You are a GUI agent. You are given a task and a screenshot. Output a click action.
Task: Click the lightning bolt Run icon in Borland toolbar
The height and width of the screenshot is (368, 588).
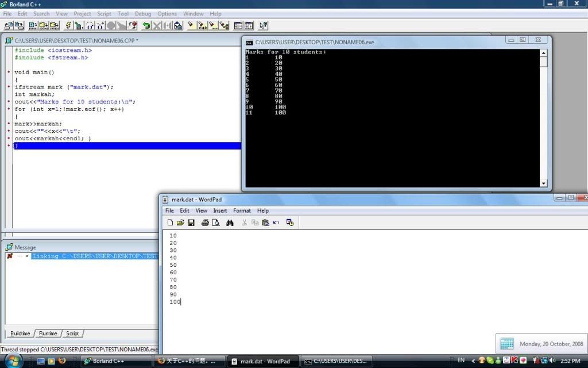click(68, 25)
